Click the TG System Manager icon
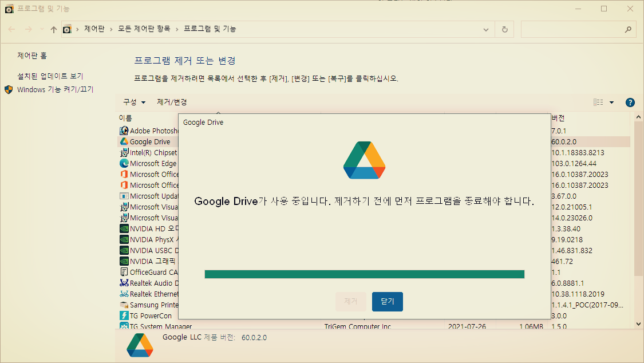The image size is (644, 363). [124, 326]
